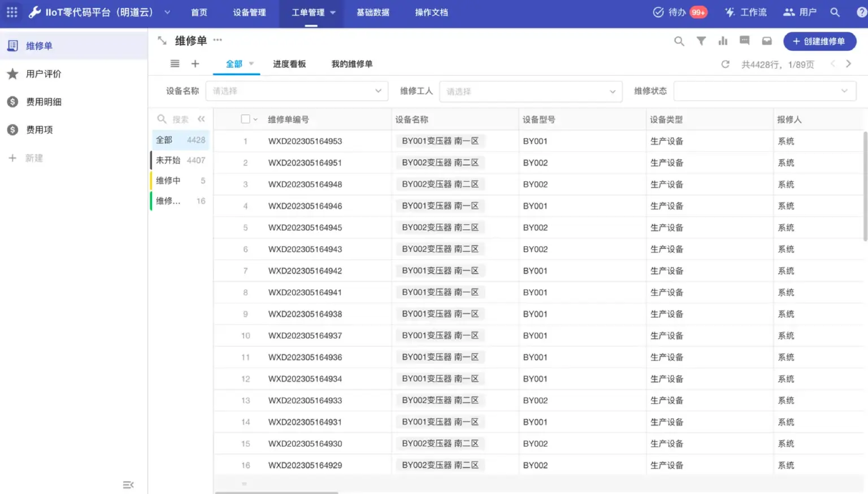868x494 pixels.
Task: Click the 创建维修单 button
Action: 819,41
